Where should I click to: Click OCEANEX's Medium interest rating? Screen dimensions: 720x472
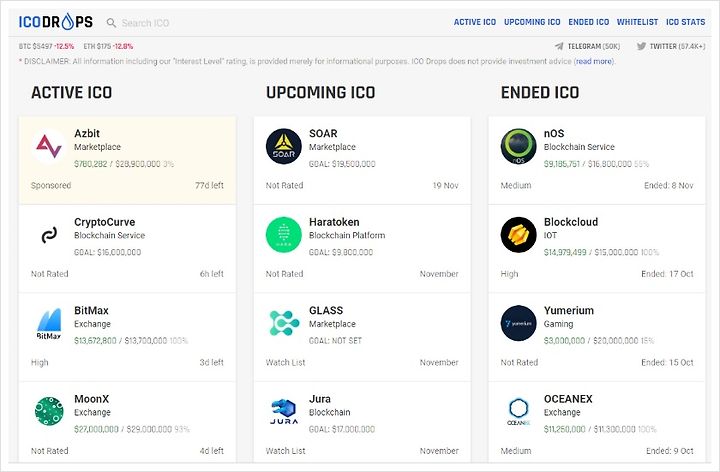[516, 451]
